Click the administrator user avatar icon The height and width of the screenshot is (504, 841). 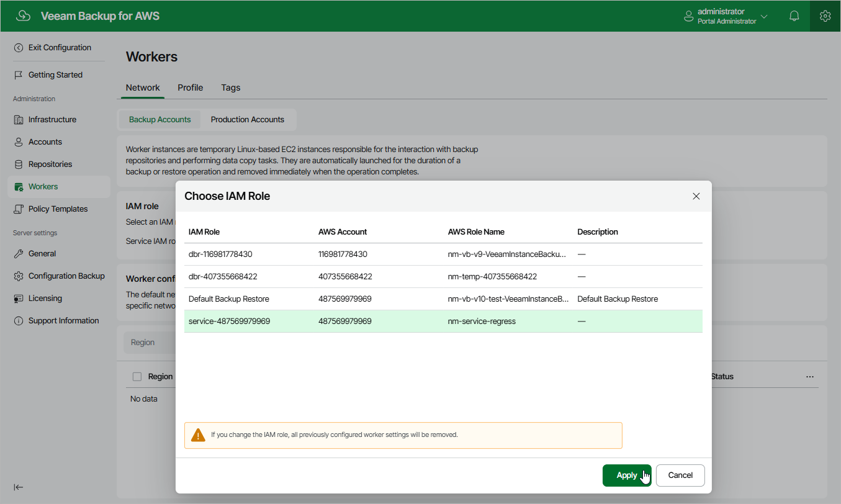click(688, 16)
